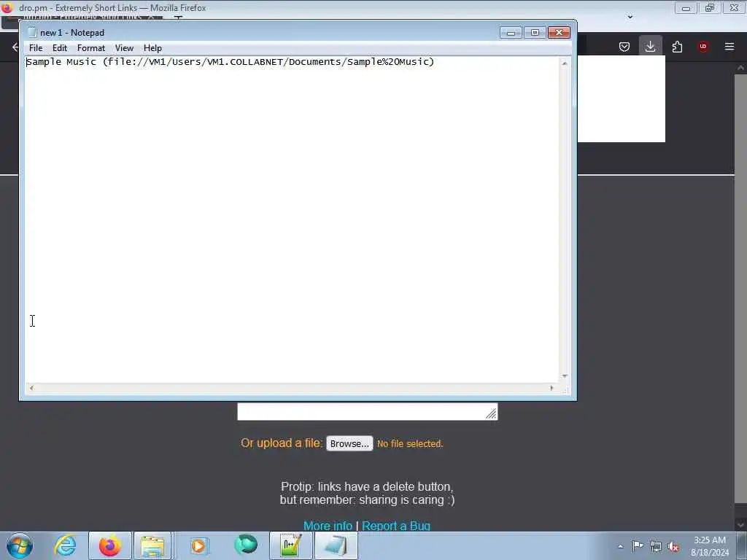Click the No file selected label
Screen dimensions: 747x560
tap(410, 444)
